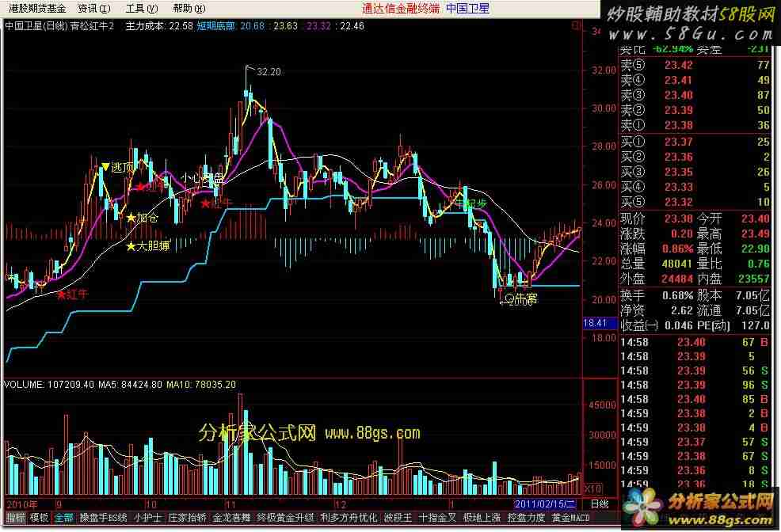Click the 卖③ ask price 23.40

tap(678, 95)
